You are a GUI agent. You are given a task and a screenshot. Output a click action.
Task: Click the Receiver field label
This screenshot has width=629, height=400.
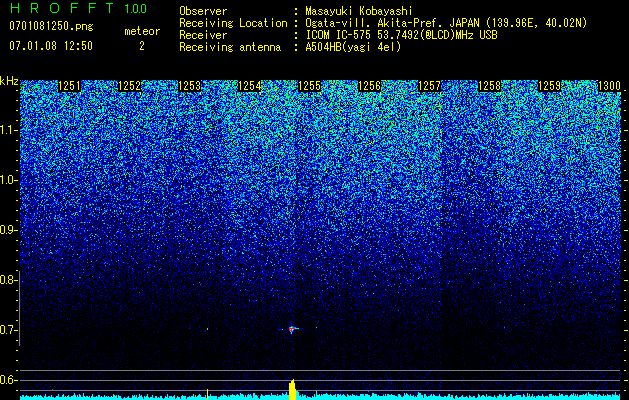tap(203, 35)
